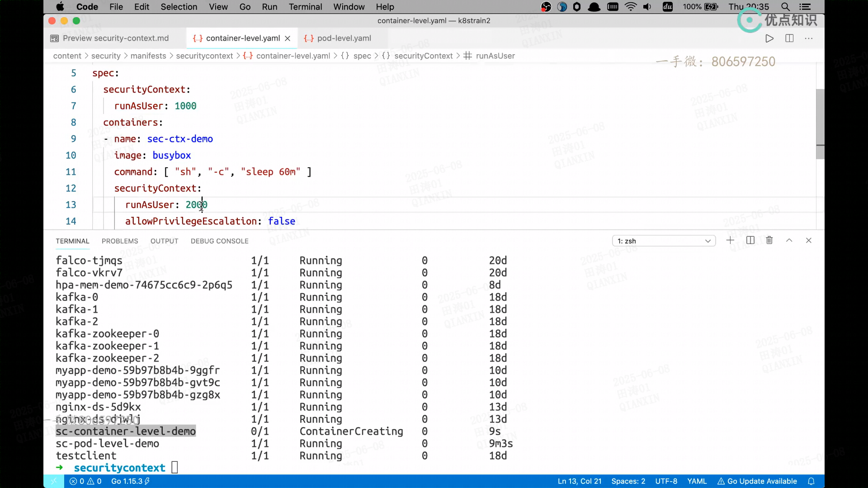Select YAML language mode in status bar
Image resolution: width=868 pixels, height=488 pixels.
[x=697, y=481]
